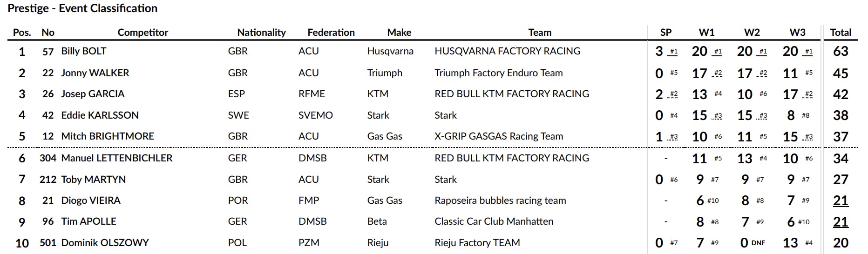Select the Nationality column header

[261, 33]
